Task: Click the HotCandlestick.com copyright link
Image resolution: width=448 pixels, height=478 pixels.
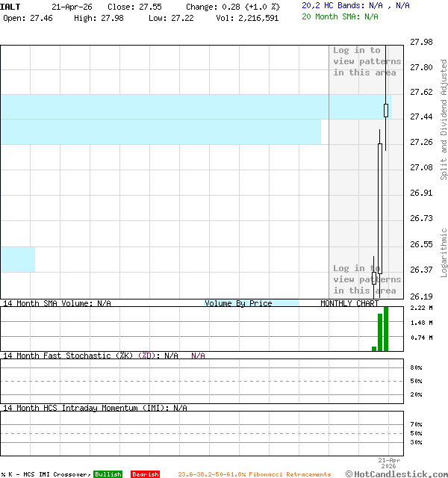Action: tap(396, 474)
